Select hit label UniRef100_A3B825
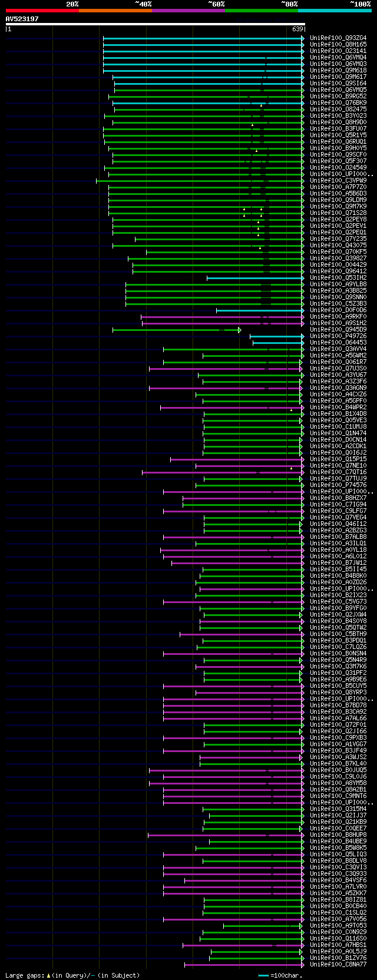Viewport: 377px width, 980px height. click(x=338, y=291)
